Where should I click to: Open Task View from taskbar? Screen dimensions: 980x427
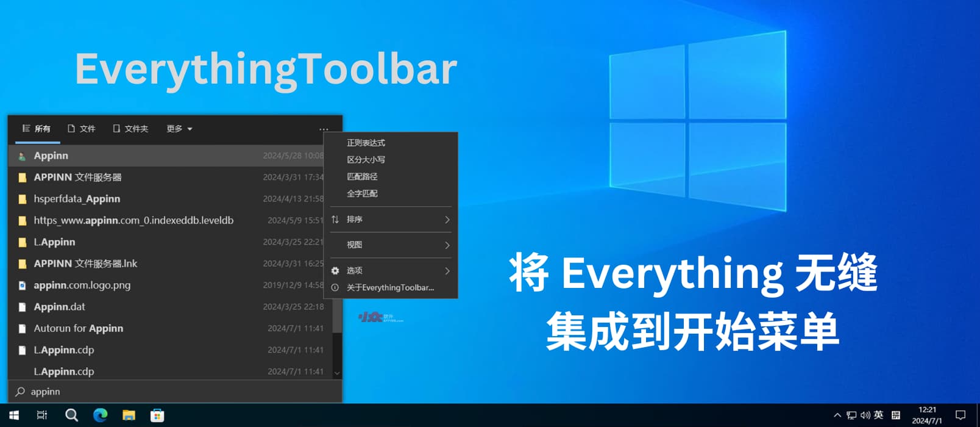pos(42,415)
